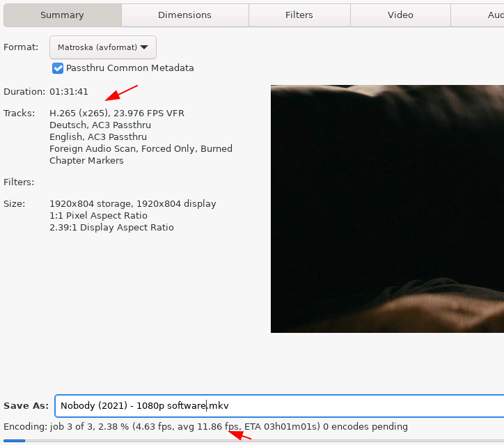The width and height of the screenshot is (504, 445).
Task: Open the Dimensions tab
Action: (x=184, y=15)
